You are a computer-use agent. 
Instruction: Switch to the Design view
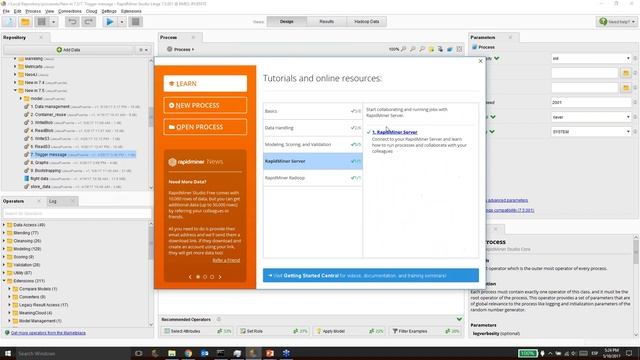tap(287, 22)
